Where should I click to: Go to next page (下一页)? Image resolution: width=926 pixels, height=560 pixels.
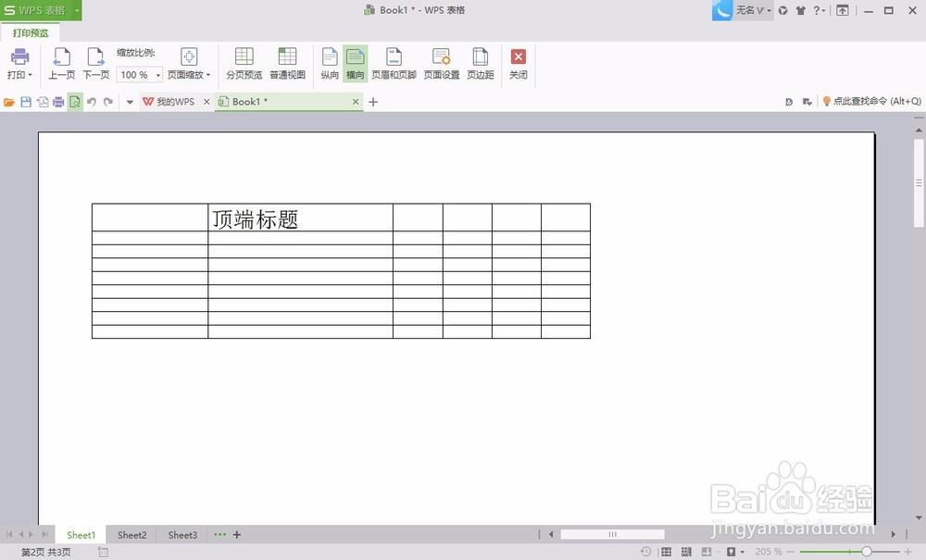tap(95, 63)
